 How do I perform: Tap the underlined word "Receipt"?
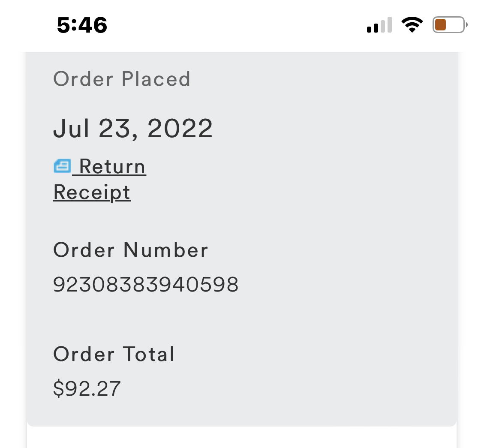tap(92, 192)
